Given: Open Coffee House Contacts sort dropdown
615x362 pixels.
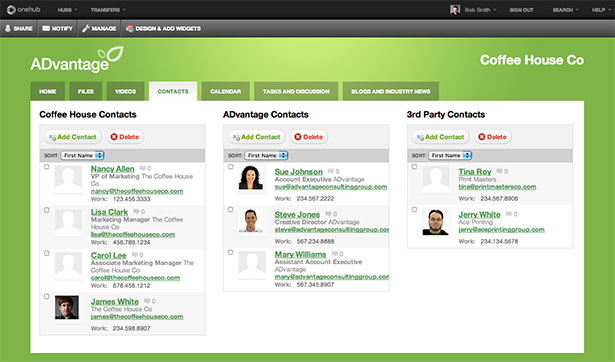Looking at the screenshot, I should point(82,155).
